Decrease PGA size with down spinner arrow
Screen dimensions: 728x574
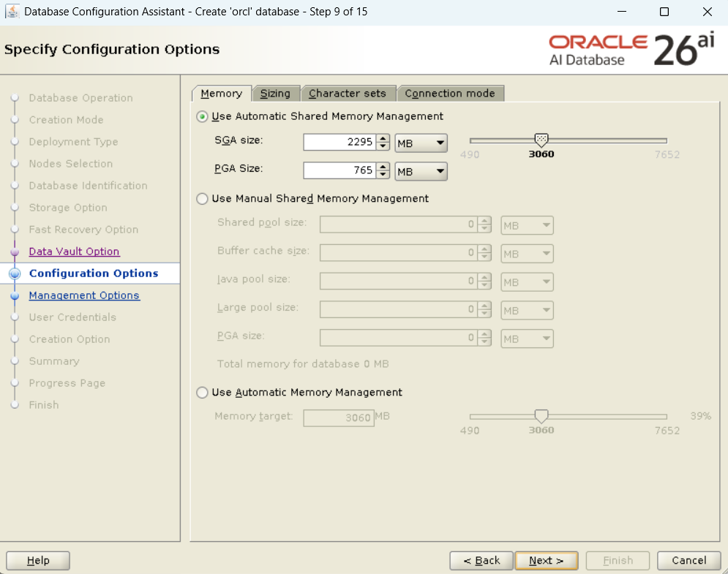(x=383, y=175)
